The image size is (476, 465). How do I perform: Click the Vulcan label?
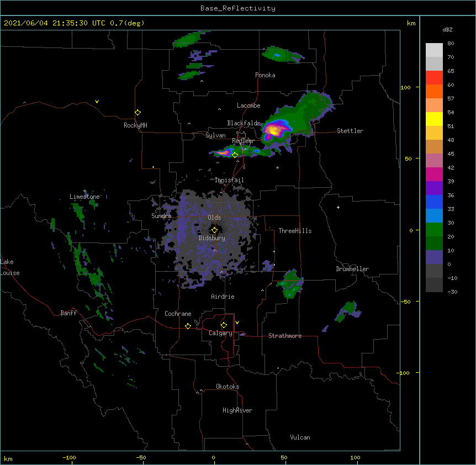click(x=300, y=437)
